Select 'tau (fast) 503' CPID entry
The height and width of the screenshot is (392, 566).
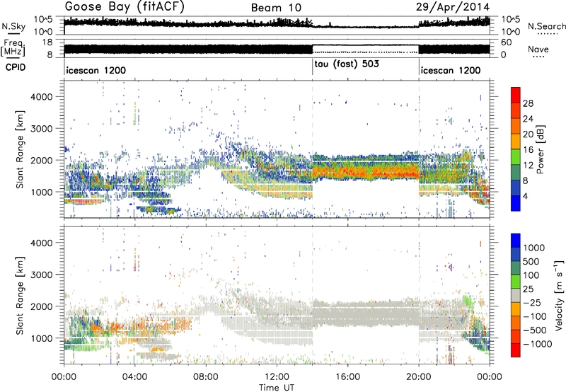pos(347,64)
